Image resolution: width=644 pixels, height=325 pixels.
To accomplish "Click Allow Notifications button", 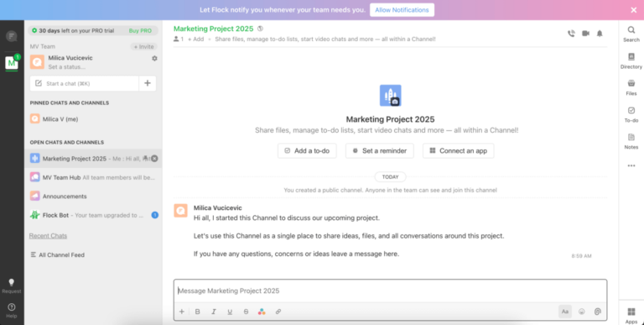I will [x=402, y=10].
